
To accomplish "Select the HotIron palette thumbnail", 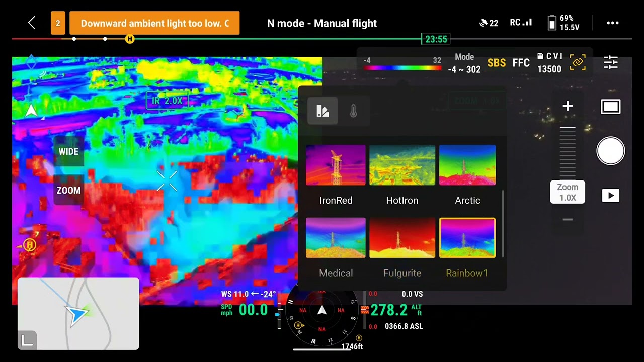I will (x=402, y=165).
